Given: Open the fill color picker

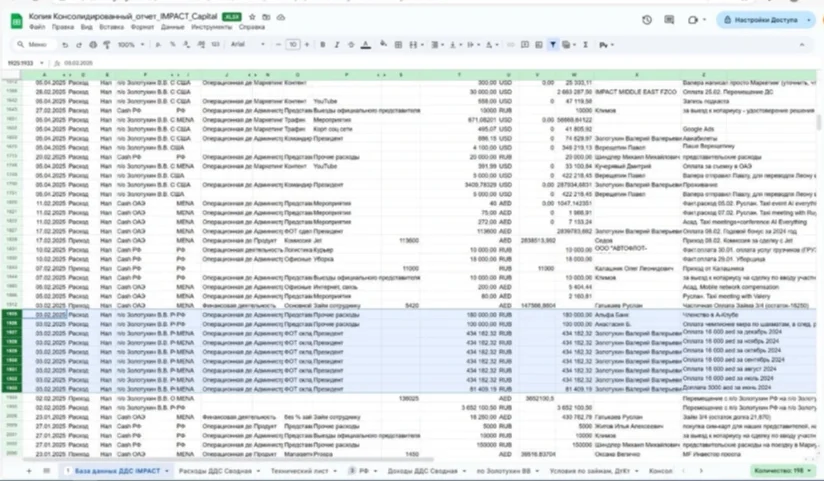Looking at the screenshot, I should pos(384,45).
